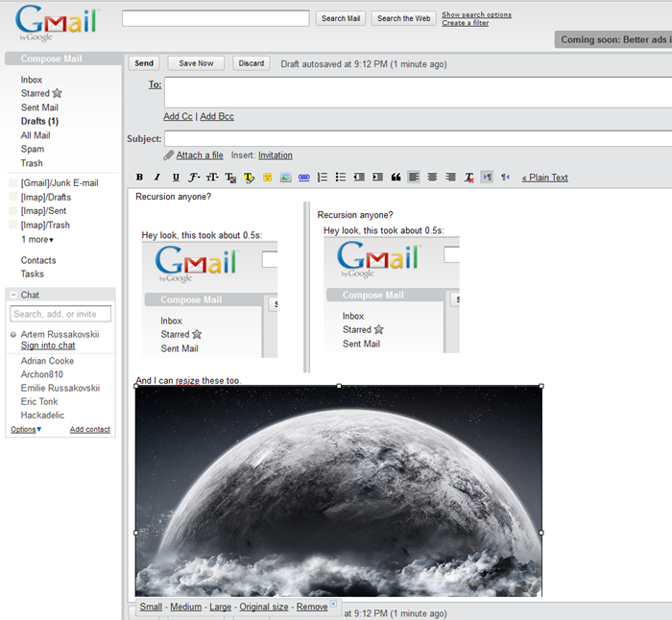The width and height of the screenshot is (672, 620).
Task: Open the text size picker
Action: click(212, 178)
